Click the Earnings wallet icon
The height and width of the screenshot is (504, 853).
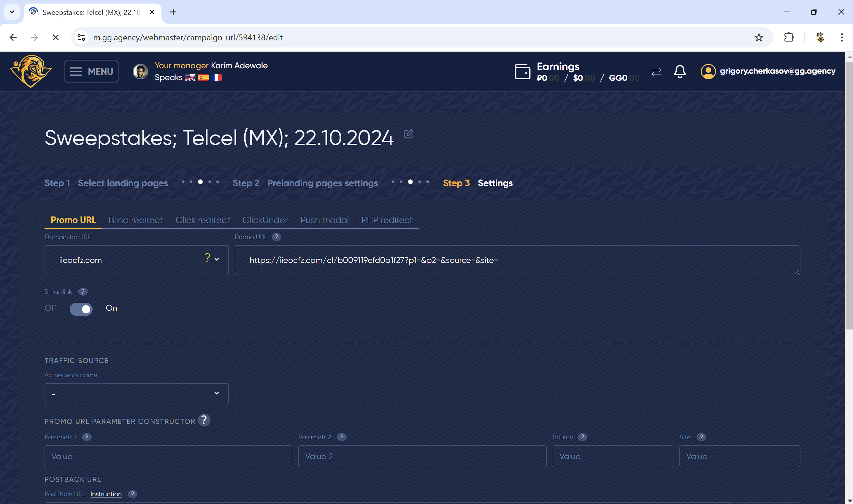[522, 71]
